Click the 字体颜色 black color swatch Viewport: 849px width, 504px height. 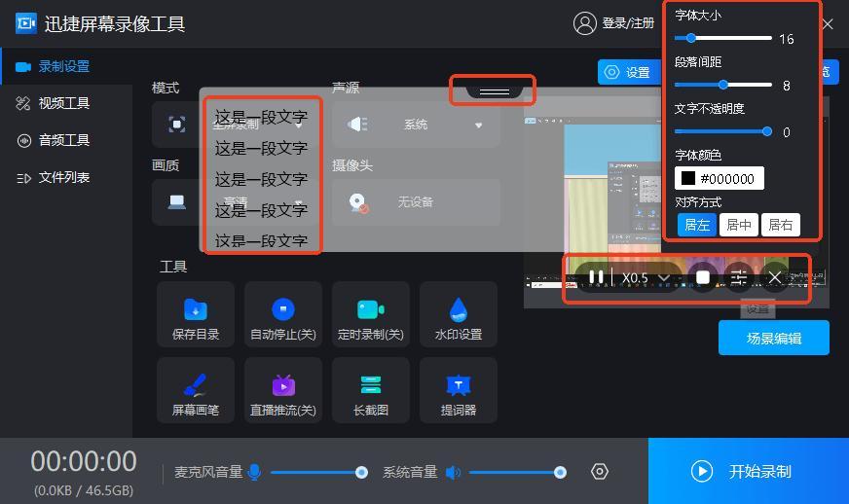click(688, 178)
